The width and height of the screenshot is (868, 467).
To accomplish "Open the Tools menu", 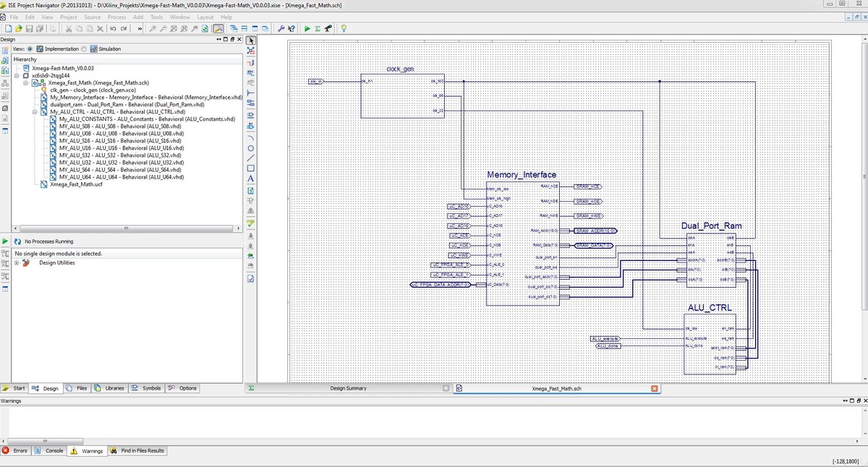I will (x=157, y=17).
